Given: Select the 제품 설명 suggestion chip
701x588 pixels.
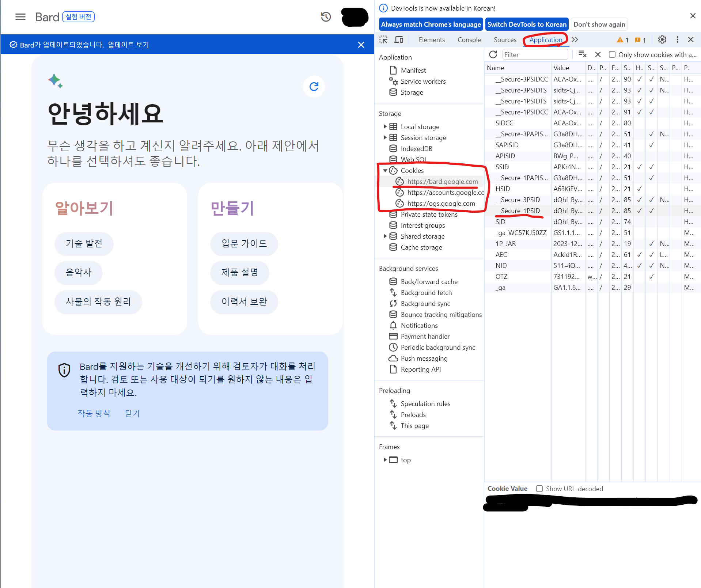Looking at the screenshot, I should point(240,273).
